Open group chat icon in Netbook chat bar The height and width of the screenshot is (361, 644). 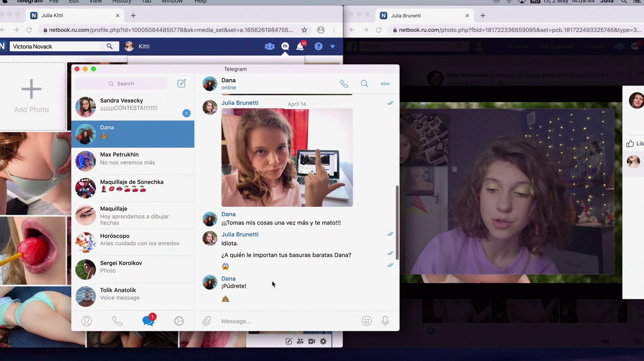click(300, 341)
